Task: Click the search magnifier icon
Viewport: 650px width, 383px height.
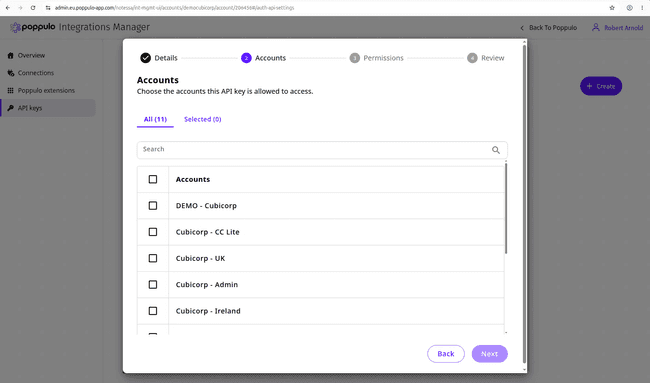Action: (496, 150)
